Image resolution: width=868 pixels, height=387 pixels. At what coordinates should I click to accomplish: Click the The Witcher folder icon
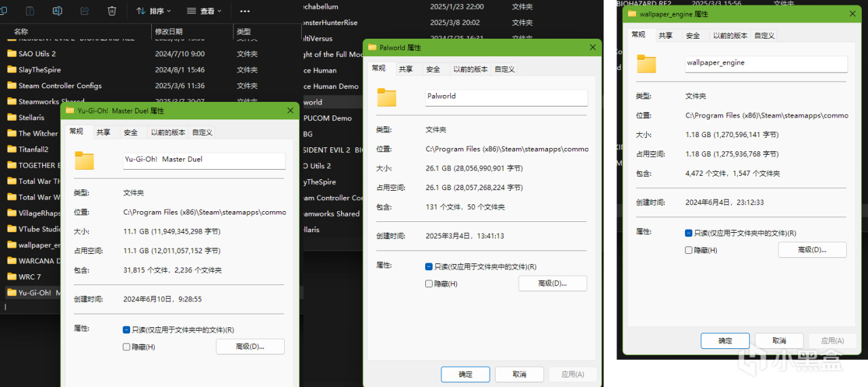(12, 133)
